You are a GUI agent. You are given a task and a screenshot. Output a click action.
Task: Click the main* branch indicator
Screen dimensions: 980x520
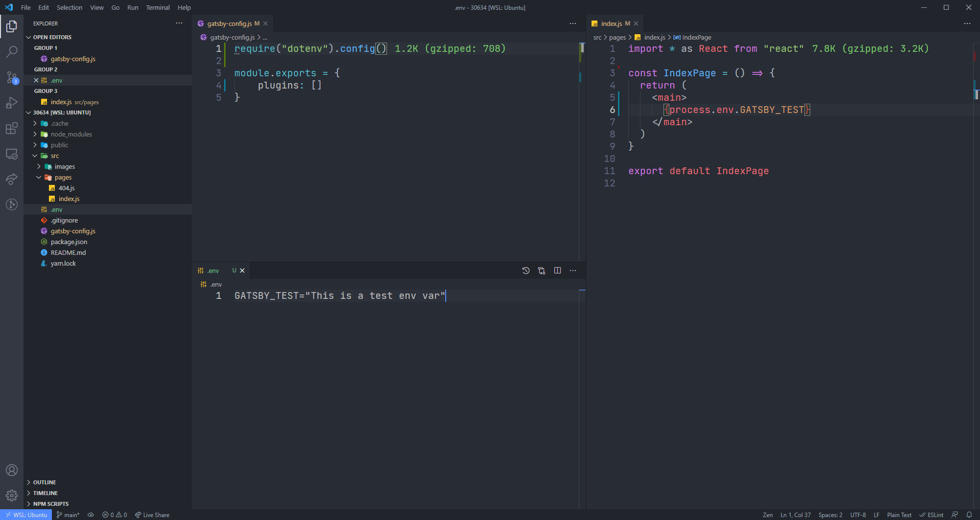coord(68,515)
